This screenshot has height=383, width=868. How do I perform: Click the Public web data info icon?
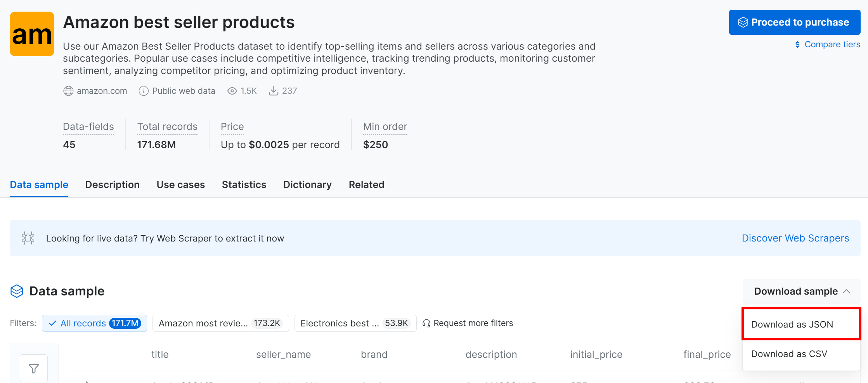click(144, 91)
